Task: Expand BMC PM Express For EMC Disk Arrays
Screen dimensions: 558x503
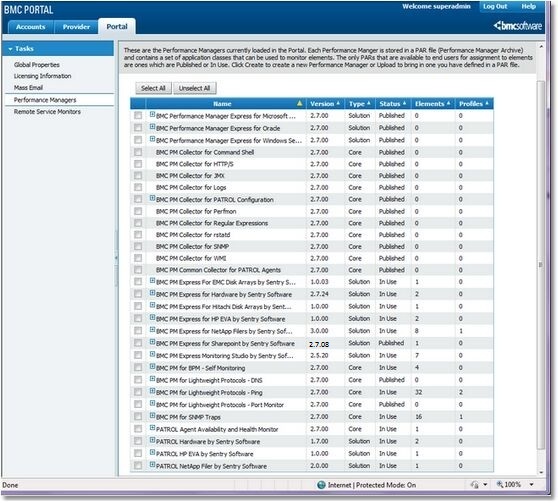Action: tap(152, 281)
